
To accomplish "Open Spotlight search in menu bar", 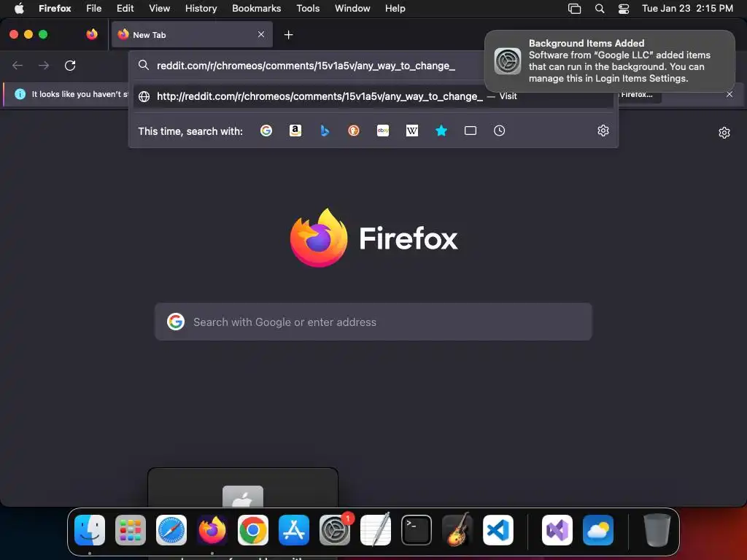I will (x=600, y=9).
